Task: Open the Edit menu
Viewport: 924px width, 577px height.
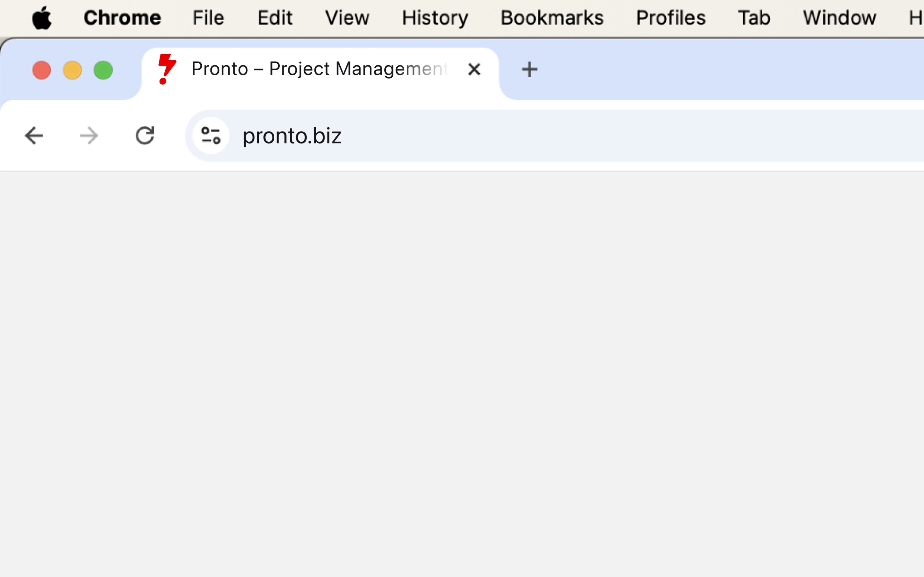Action: pyautogui.click(x=275, y=18)
